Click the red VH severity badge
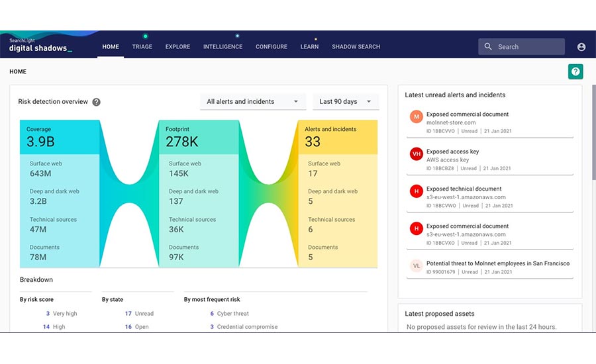 point(416,154)
